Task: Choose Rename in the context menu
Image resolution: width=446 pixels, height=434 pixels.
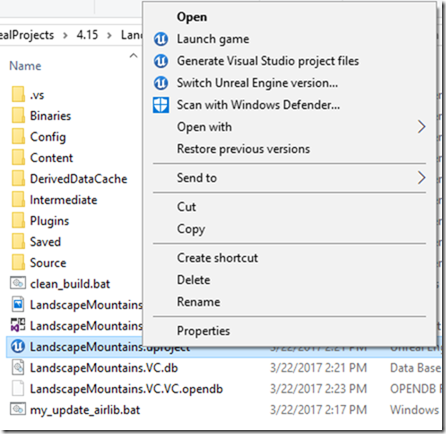Action: coord(198,302)
